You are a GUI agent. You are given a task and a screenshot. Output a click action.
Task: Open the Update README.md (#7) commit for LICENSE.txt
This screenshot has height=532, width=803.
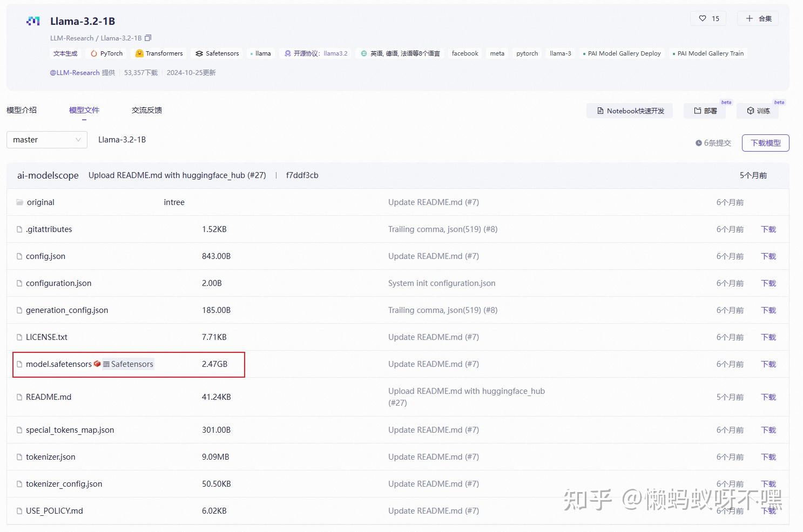pyautogui.click(x=434, y=337)
